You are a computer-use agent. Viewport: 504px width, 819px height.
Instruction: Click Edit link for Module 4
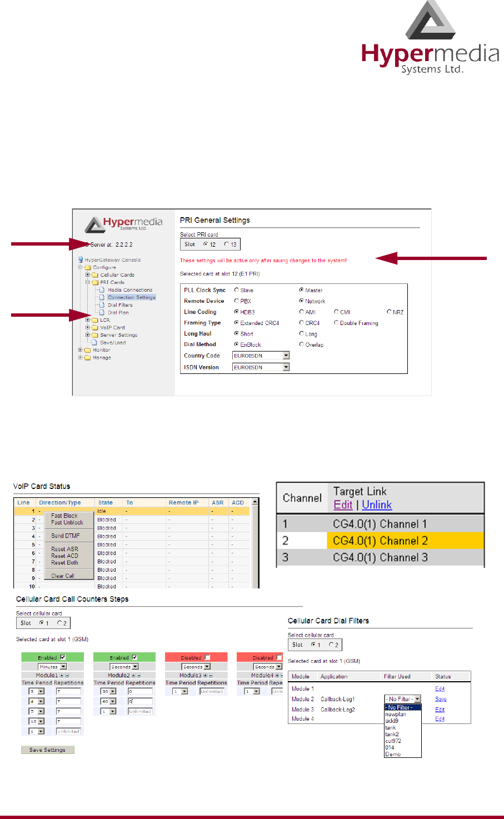point(440,719)
